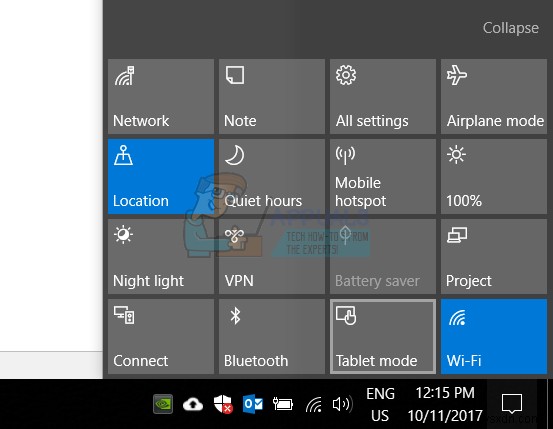553x429 pixels.
Task: Check the battery power icon in the taskbar
Action: tap(283, 404)
